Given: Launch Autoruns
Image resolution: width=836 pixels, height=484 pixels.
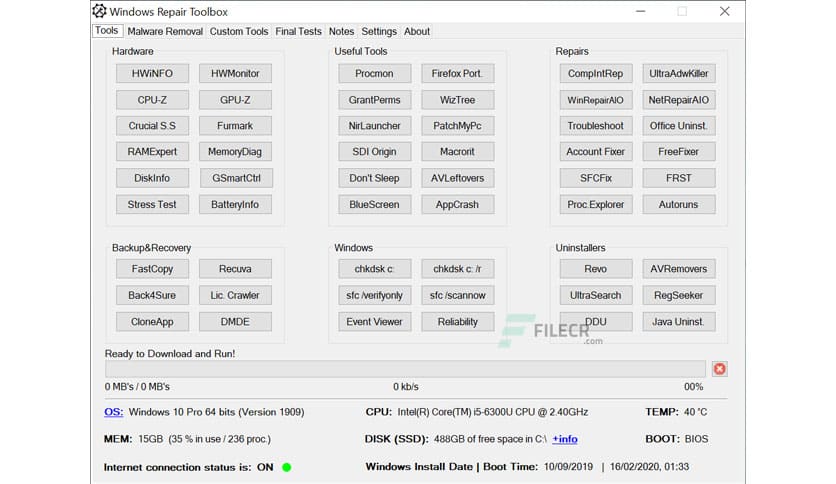Looking at the screenshot, I should click(x=679, y=205).
